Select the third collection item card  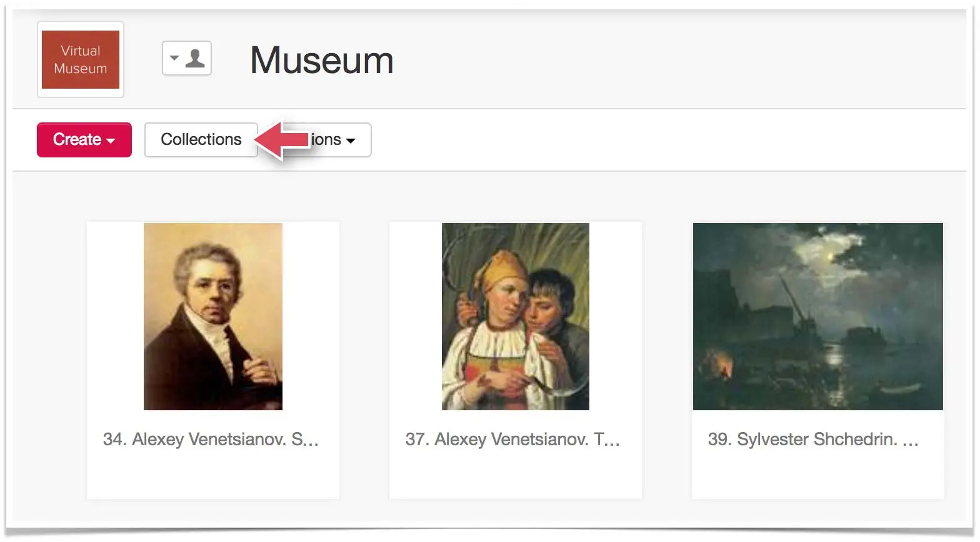(x=818, y=360)
